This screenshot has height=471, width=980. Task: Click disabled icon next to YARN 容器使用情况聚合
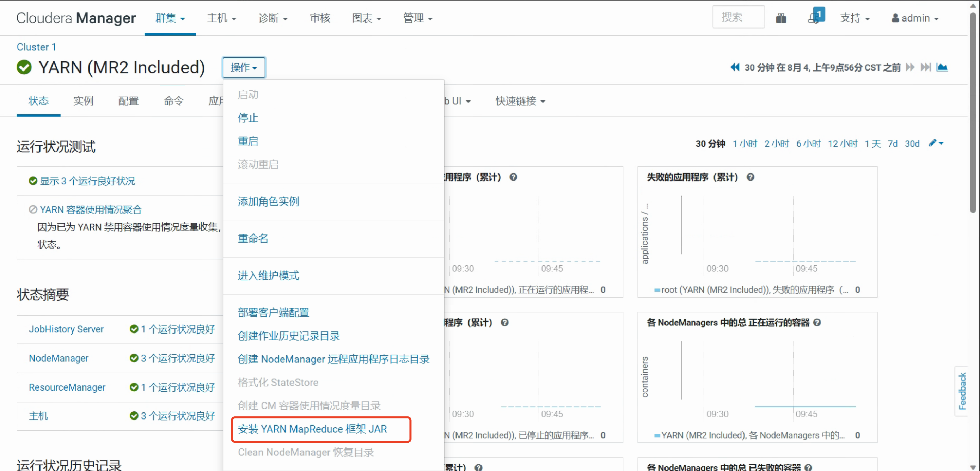[33, 209]
